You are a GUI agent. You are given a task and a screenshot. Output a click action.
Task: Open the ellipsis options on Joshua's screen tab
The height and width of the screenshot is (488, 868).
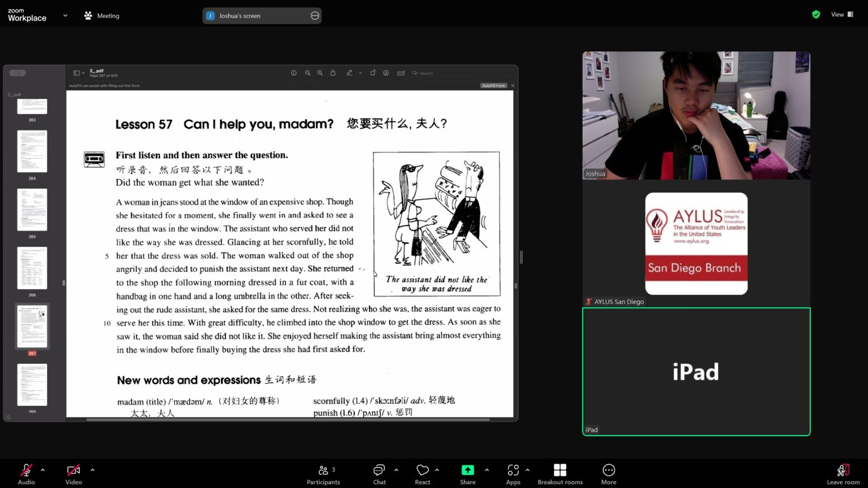pos(315,16)
